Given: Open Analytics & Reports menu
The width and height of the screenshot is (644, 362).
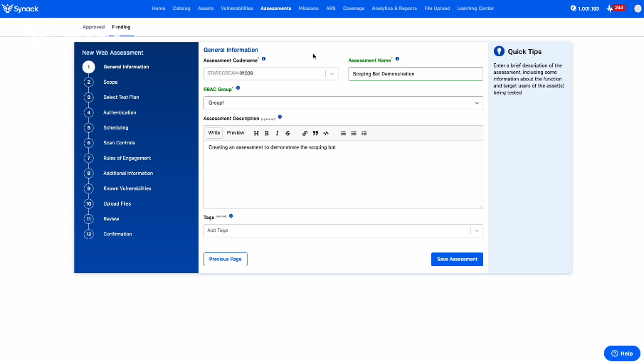Looking at the screenshot, I should tap(394, 9).
